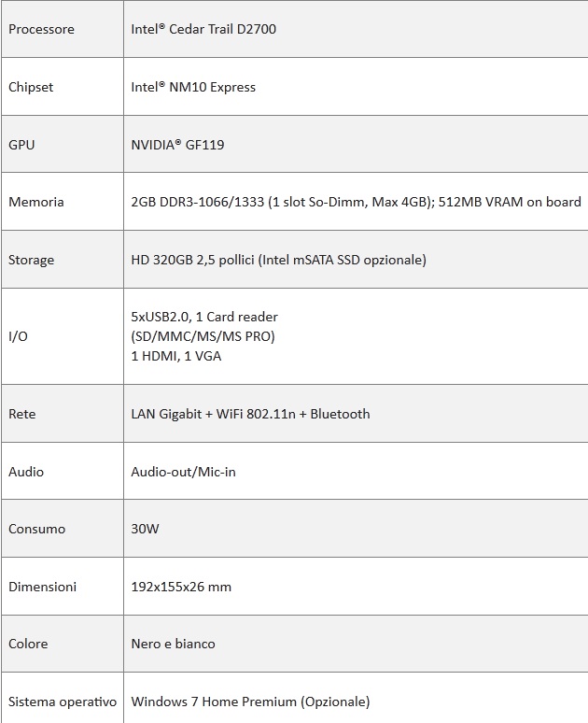The height and width of the screenshot is (723, 588).
Task: Click the Storage label cell
Action: (32, 260)
